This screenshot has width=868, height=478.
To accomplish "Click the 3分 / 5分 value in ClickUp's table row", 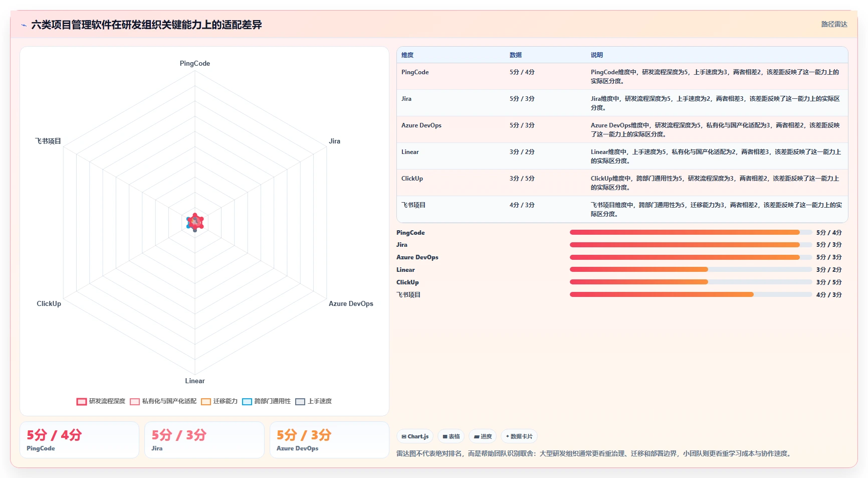I will pos(522,179).
